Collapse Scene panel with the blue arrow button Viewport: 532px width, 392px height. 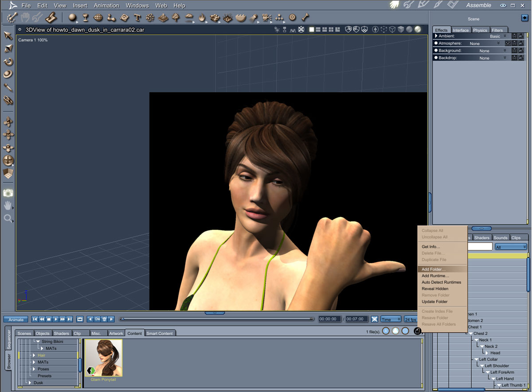click(x=524, y=18)
